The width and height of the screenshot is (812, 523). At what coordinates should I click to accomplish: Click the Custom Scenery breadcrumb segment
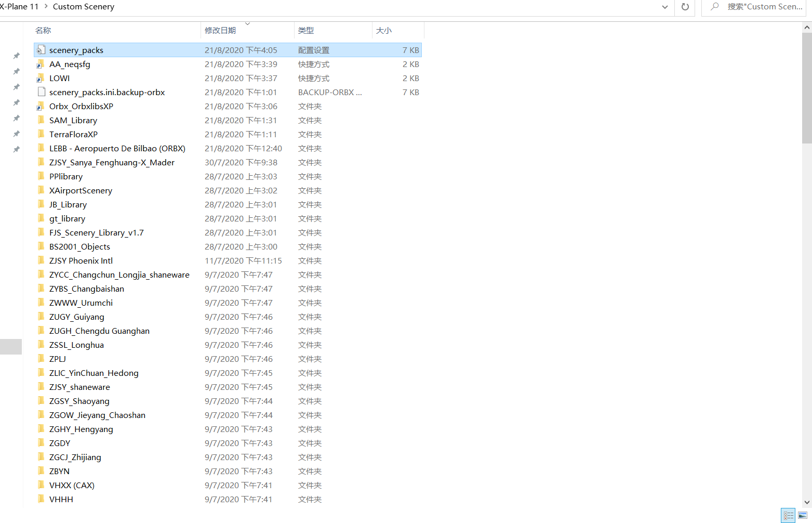click(84, 6)
